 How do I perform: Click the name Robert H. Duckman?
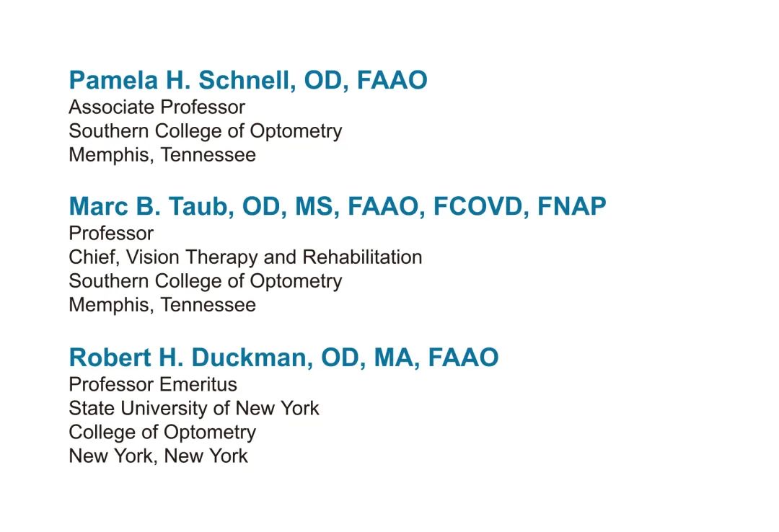tap(188, 358)
